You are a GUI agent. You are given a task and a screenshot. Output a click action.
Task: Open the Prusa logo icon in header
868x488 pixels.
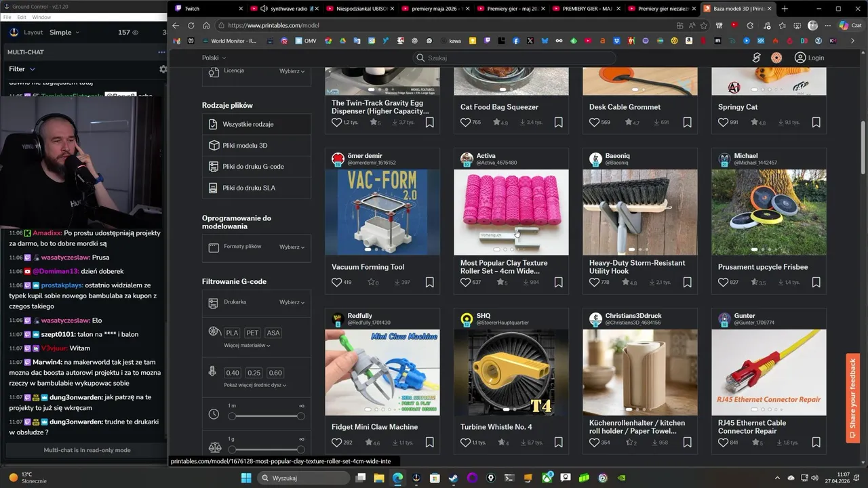coord(776,58)
